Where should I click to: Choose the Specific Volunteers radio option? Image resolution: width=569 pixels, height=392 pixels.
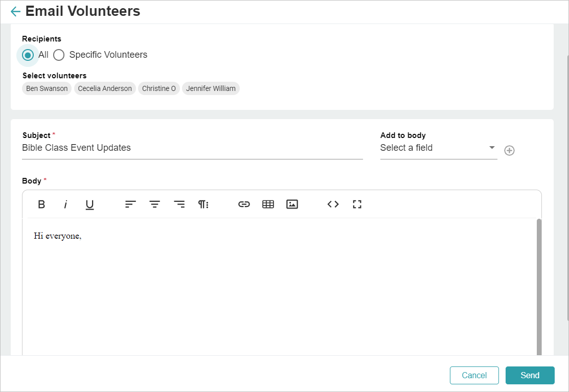pyautogui.click(x=59, y=55)
